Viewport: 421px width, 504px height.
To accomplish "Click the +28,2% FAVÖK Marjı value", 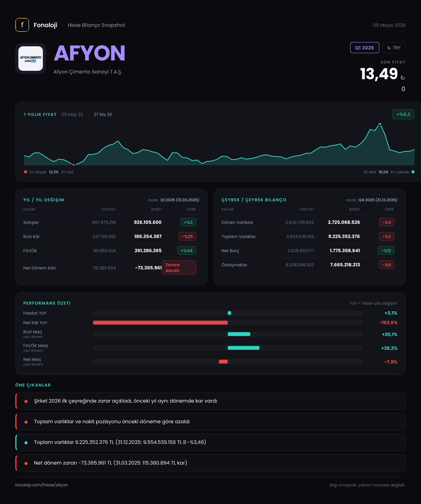I will (389, 348).
